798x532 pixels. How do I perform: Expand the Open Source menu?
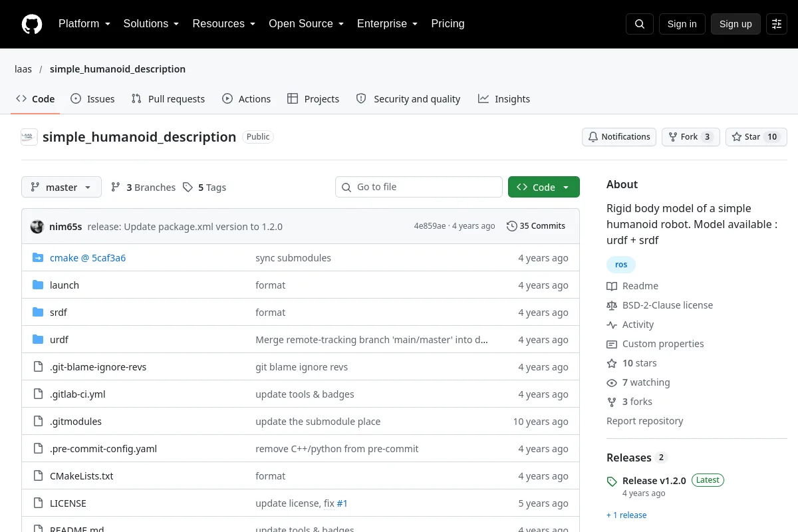pos(306,24)
